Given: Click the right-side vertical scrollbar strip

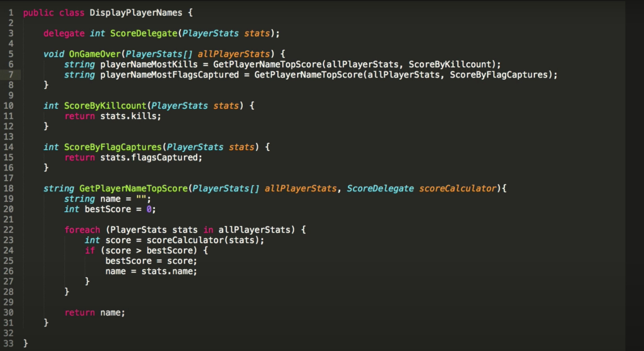Looking at the screenshot, I should click(x=634, y=175).
